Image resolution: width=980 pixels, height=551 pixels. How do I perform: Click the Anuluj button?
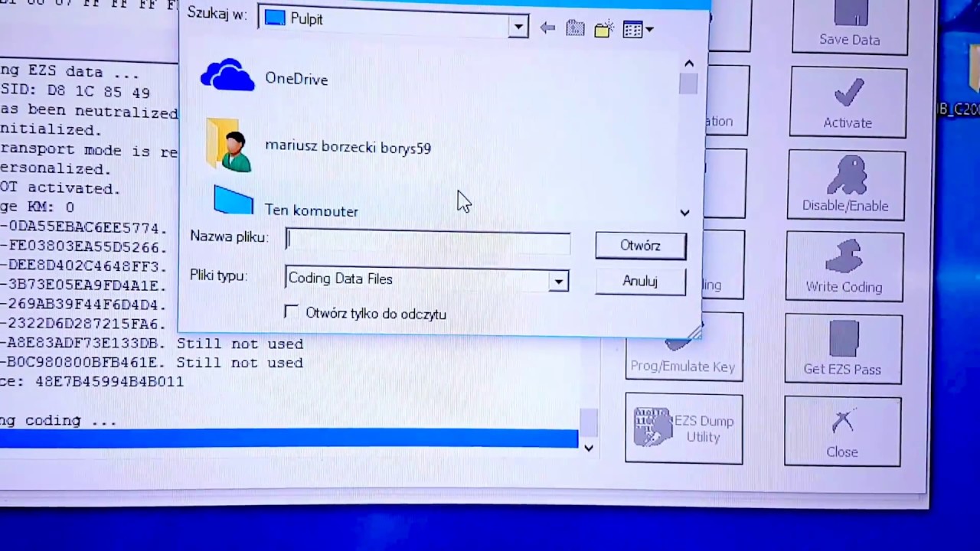coord(640,281)
